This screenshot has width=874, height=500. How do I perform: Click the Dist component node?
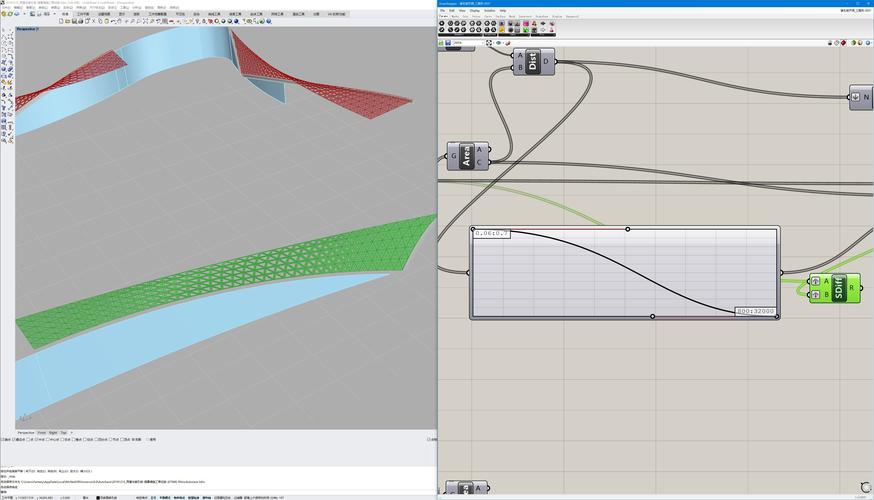coord(534,62)
